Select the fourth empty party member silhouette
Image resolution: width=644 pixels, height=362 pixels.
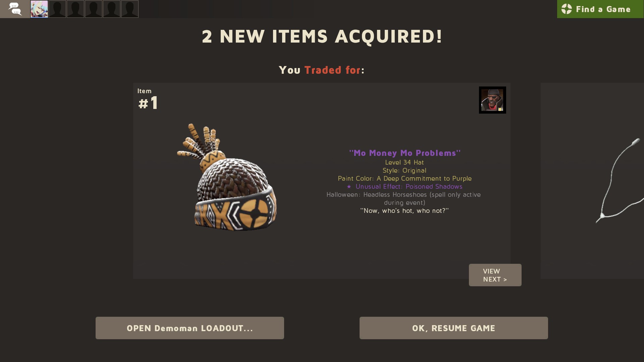pos(112,9)
